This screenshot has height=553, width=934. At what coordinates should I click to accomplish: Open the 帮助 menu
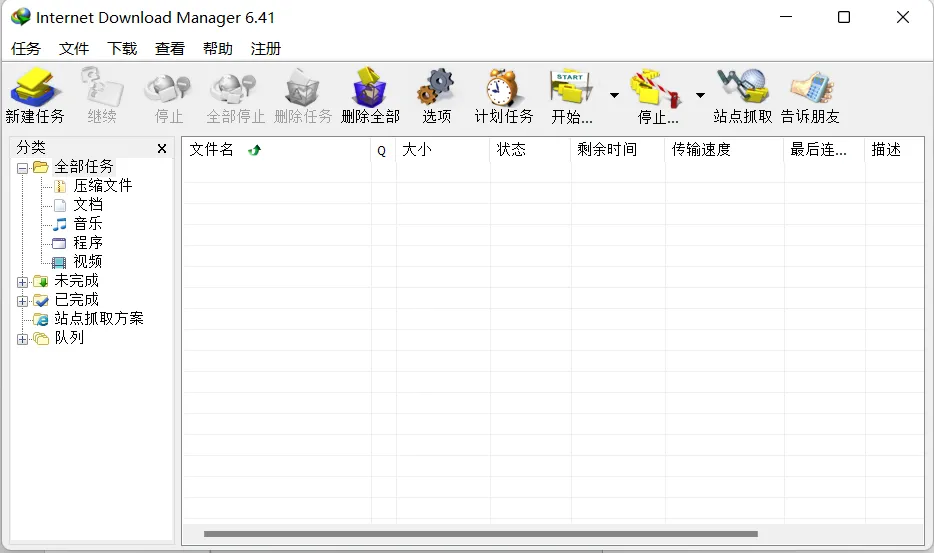coord(217,48)
